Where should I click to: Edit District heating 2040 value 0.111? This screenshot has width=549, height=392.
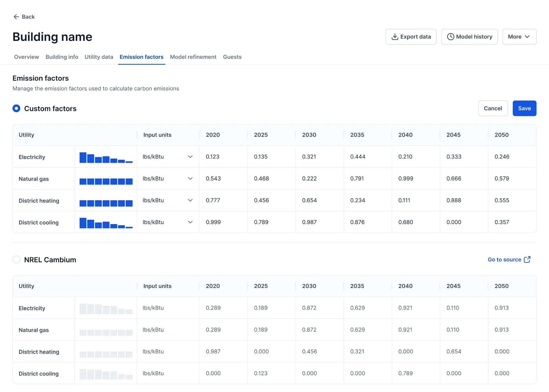[x=404, y=201]
